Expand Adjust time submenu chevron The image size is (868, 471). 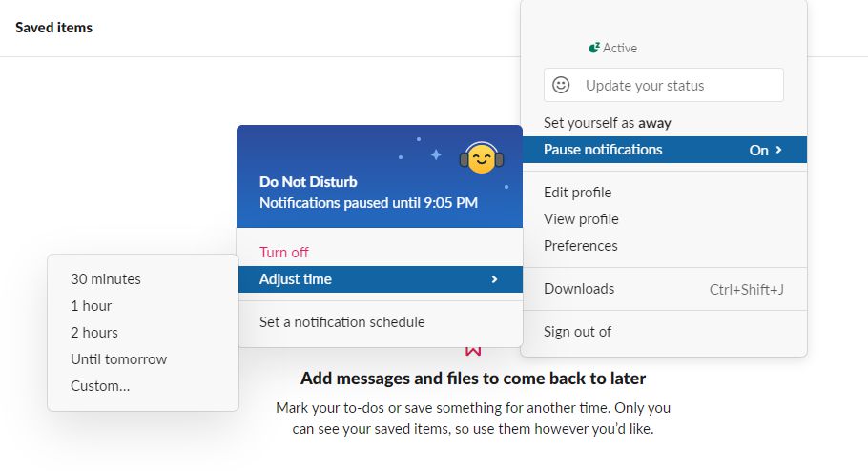pyautogui.click(x=494, y=279)
